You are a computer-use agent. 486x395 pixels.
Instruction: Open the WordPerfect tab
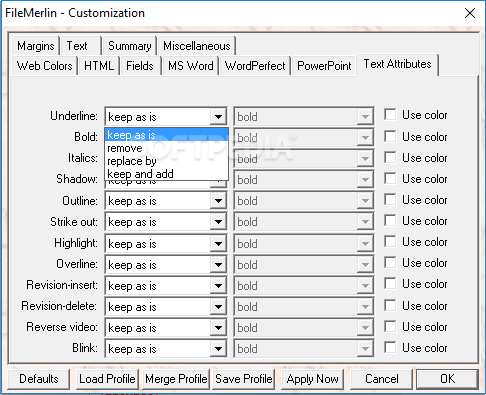coord(255,66)
